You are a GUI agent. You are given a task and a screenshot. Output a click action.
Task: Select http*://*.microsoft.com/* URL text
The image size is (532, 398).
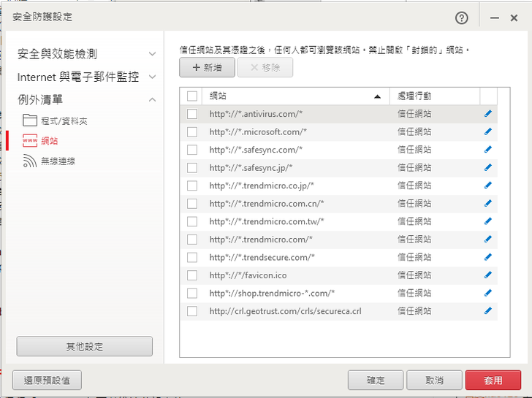coord(258,132)
